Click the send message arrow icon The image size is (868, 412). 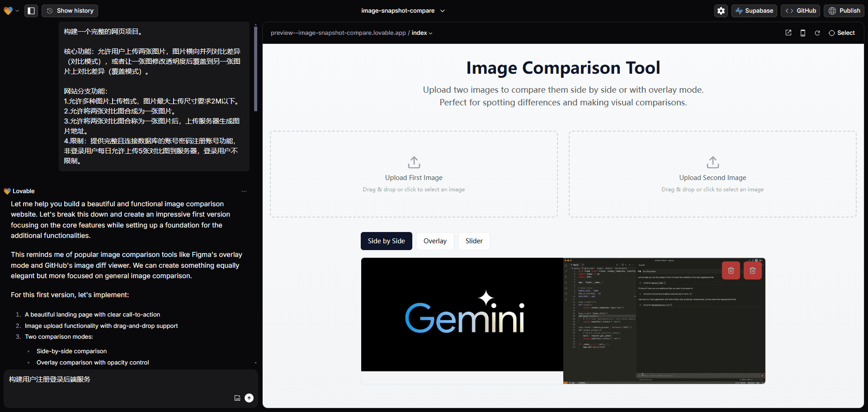point(249,398)
